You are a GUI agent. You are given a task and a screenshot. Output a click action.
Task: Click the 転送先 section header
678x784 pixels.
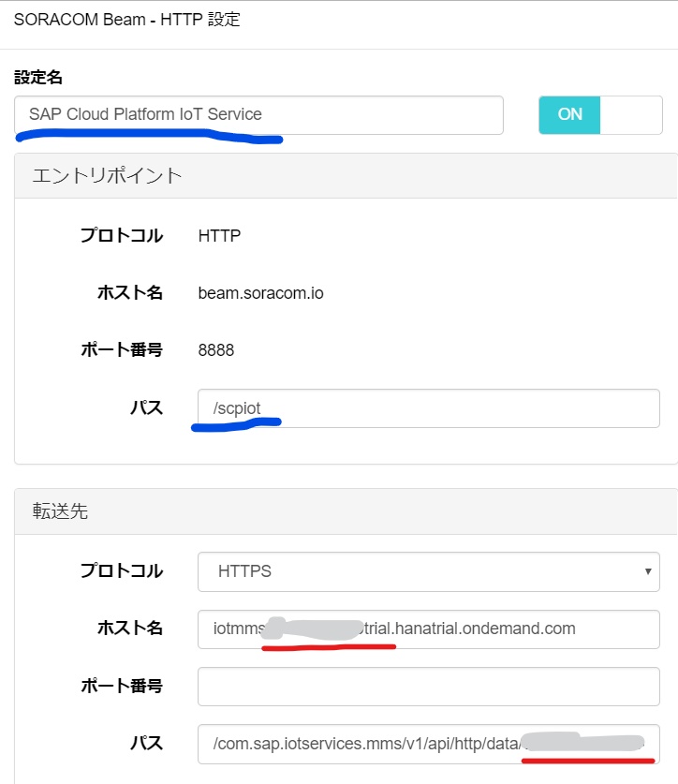pyautogui.click(x=346, y=511)
